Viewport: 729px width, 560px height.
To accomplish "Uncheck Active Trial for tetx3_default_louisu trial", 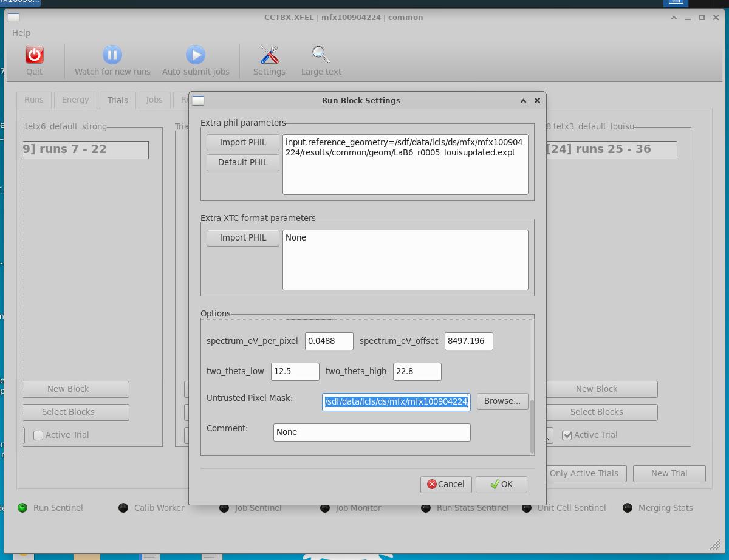I will [567, 435].
